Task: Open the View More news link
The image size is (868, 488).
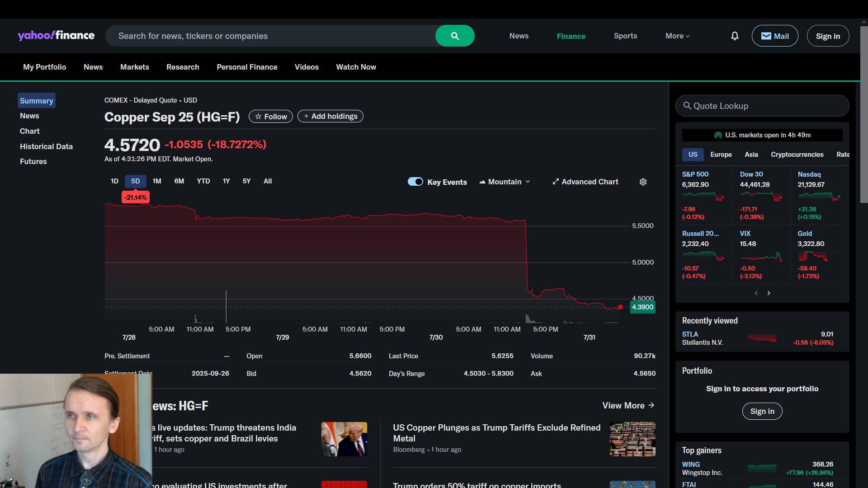Action: point(628,405)
